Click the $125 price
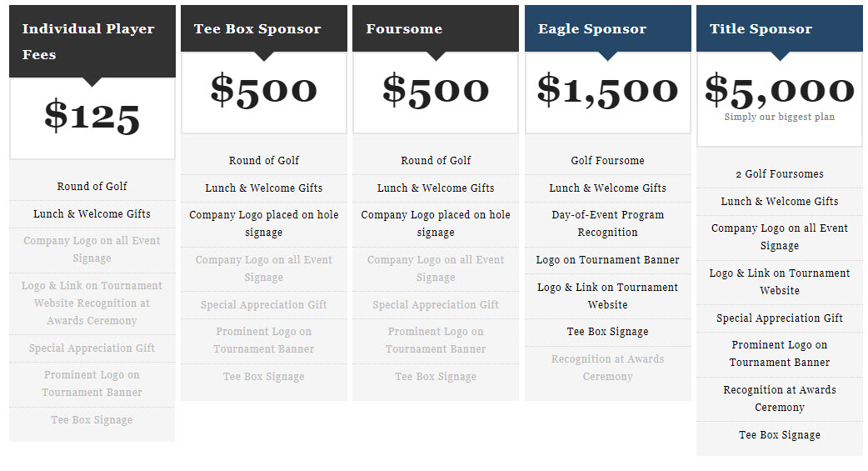868x471 pixels. coord(92,117)
